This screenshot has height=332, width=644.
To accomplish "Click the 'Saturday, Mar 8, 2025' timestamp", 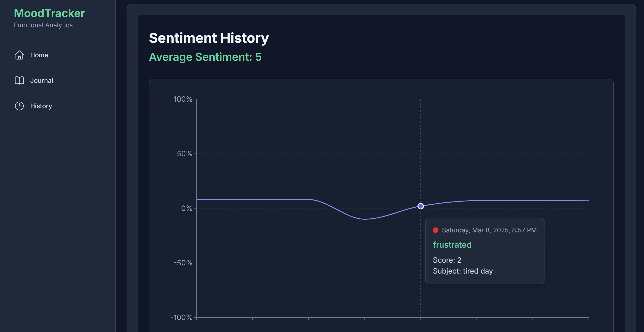I will pos(489,230).
